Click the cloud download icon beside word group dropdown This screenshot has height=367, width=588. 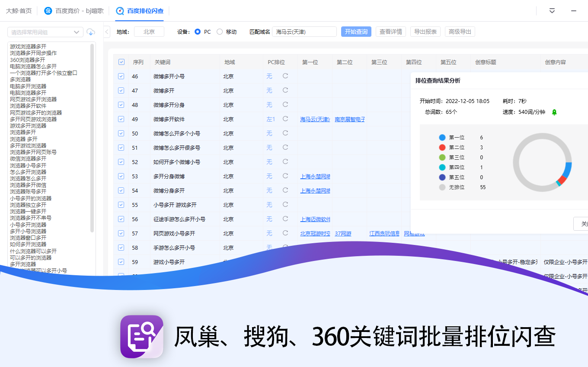pos(91,32)
